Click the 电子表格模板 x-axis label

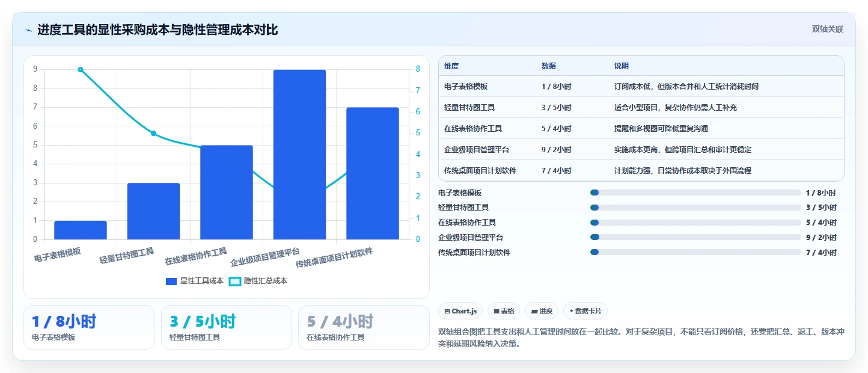58,254
